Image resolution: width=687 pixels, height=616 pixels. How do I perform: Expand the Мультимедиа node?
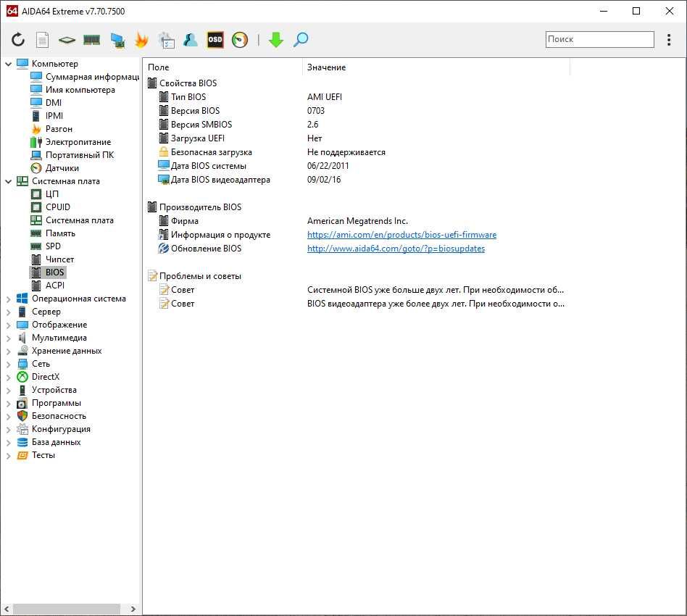[x=8, y=338]
